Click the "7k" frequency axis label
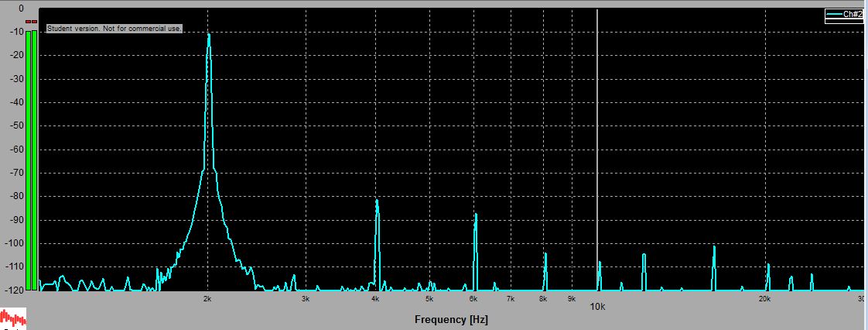Viewport: 868px width, 330px height. [511, 299]
